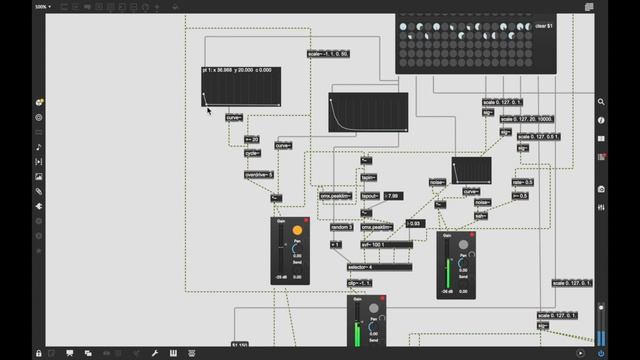Select the 'clip~ -1. 1.' object
640x360 pixels.
tap(360, 283)
